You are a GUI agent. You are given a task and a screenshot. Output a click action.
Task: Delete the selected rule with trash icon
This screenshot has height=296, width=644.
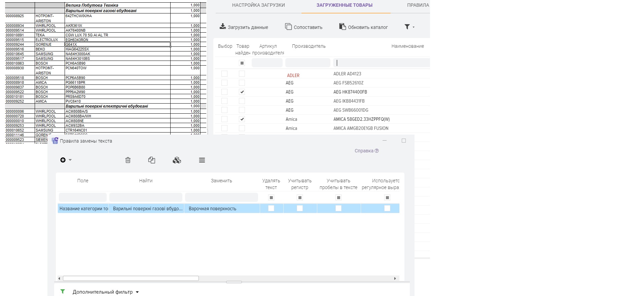click(x=128, y=160)
